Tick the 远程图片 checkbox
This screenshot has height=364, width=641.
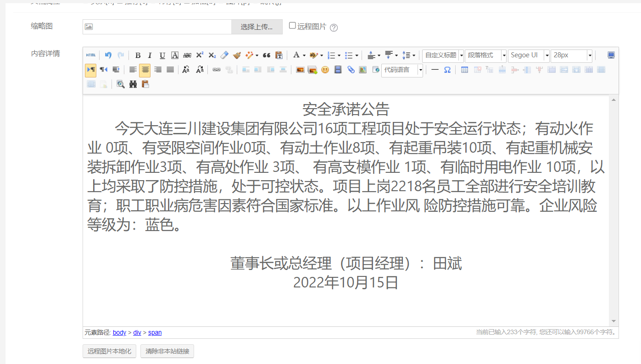coord(292,26)
